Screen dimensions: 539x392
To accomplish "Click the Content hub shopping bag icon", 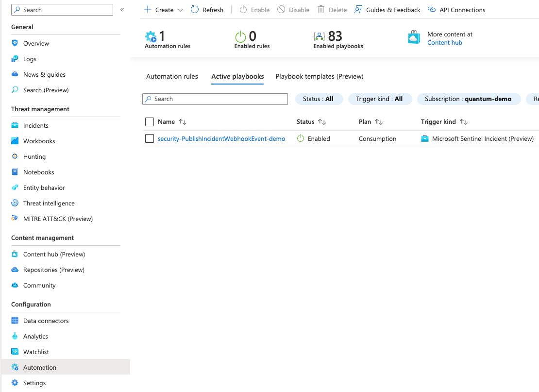I will 414,38.
